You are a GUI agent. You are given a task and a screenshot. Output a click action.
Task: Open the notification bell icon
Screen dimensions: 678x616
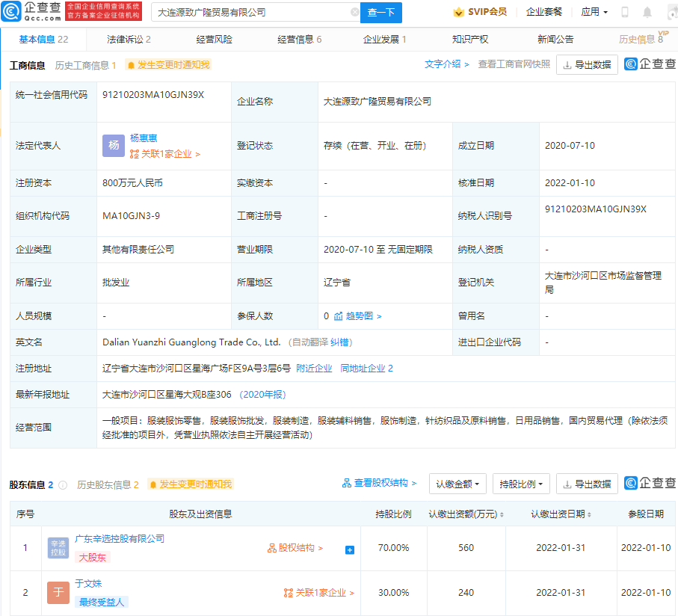tap(647, 12)
